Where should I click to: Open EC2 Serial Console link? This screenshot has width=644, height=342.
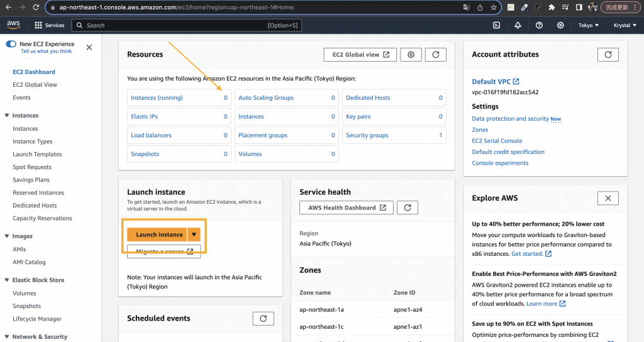(x=497, y=141)
